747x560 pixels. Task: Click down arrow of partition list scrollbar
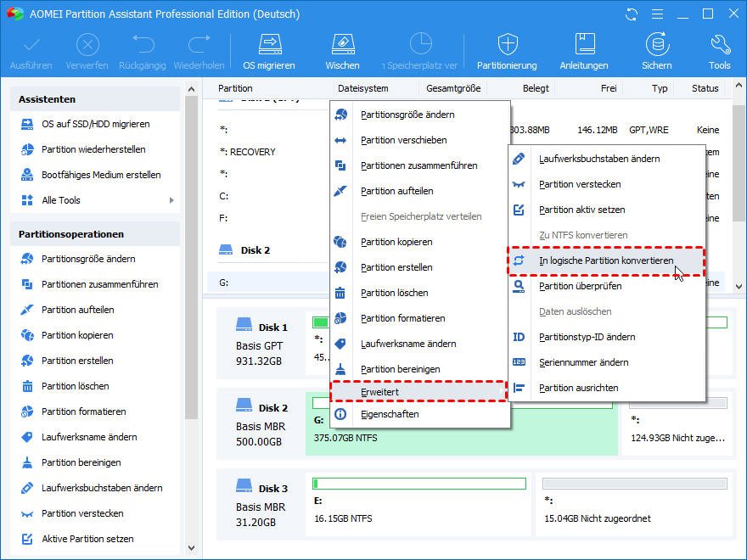tap(739, 287)
